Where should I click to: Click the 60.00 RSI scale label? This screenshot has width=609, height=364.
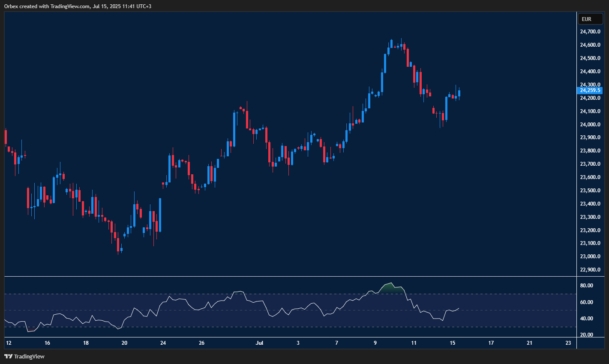[x=586, y=302]
